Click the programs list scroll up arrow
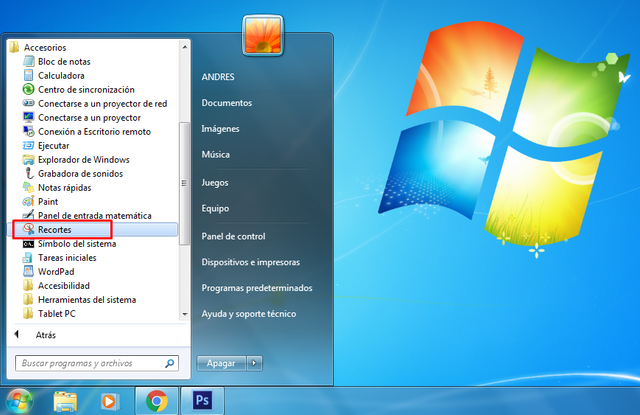This screenshot has width=640, height=415. click(x=185, y=47)
